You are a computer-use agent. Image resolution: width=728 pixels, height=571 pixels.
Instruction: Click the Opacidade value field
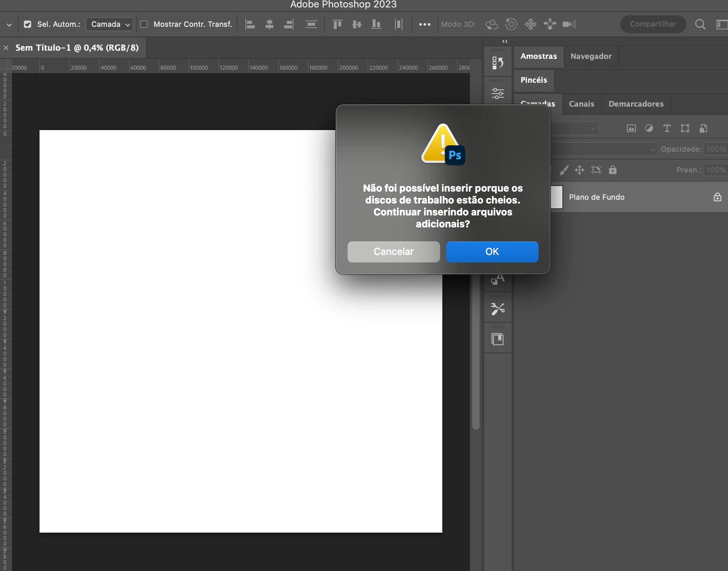(715, 149)
